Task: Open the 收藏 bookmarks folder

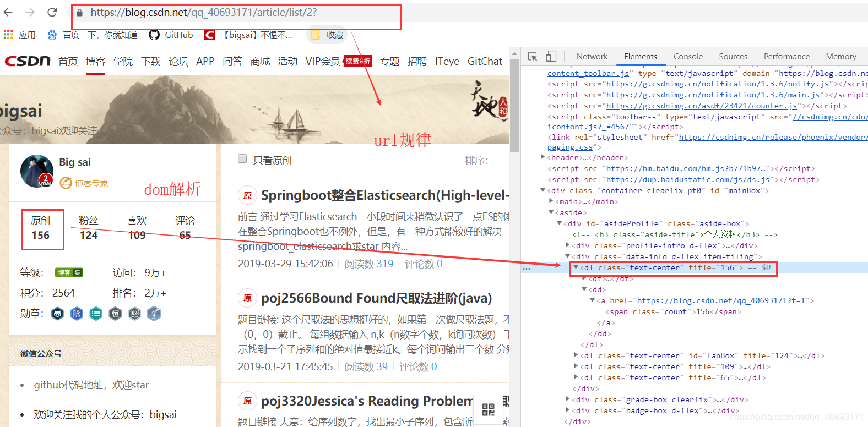Action: (x=327, y=35)
